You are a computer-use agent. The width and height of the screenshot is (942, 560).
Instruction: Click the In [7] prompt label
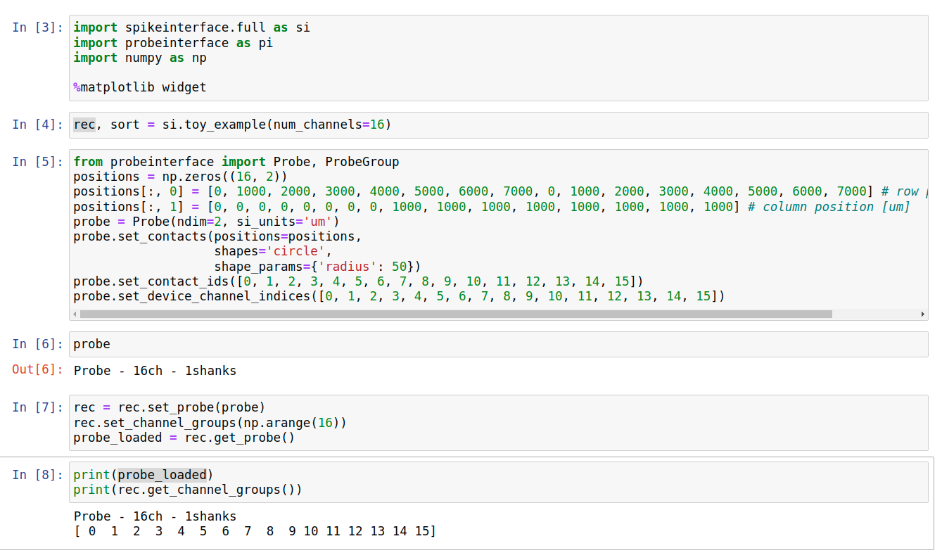38,407
